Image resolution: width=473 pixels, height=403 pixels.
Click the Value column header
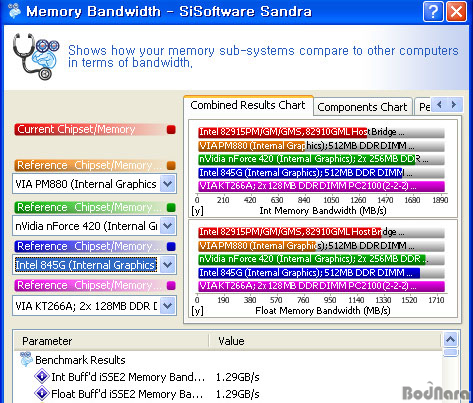(x=325, y=341)
